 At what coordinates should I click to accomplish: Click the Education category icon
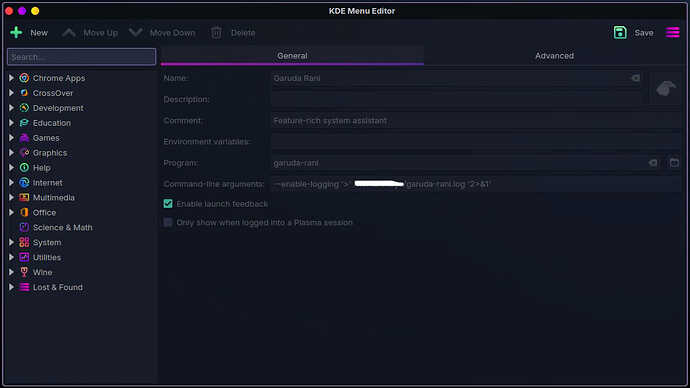[x=24, y=123]
